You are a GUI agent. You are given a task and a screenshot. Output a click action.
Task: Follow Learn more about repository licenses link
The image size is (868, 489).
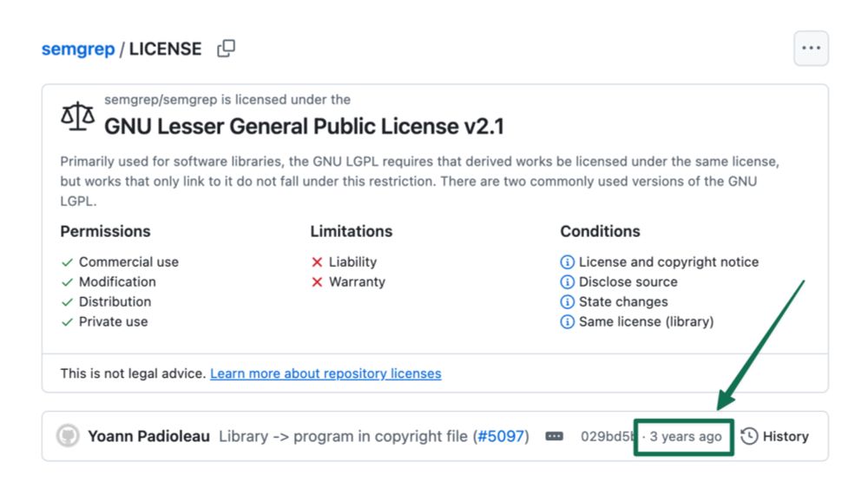pos(325,373)
